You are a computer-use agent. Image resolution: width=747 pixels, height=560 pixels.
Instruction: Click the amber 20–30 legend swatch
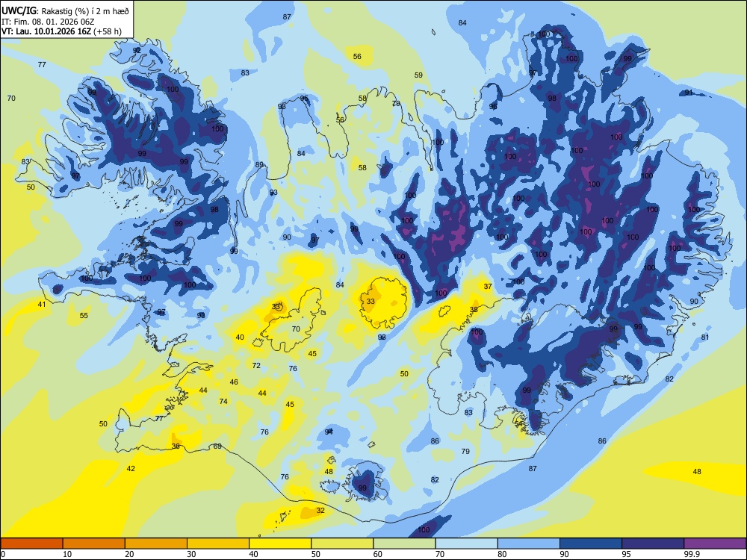[156, 544]
